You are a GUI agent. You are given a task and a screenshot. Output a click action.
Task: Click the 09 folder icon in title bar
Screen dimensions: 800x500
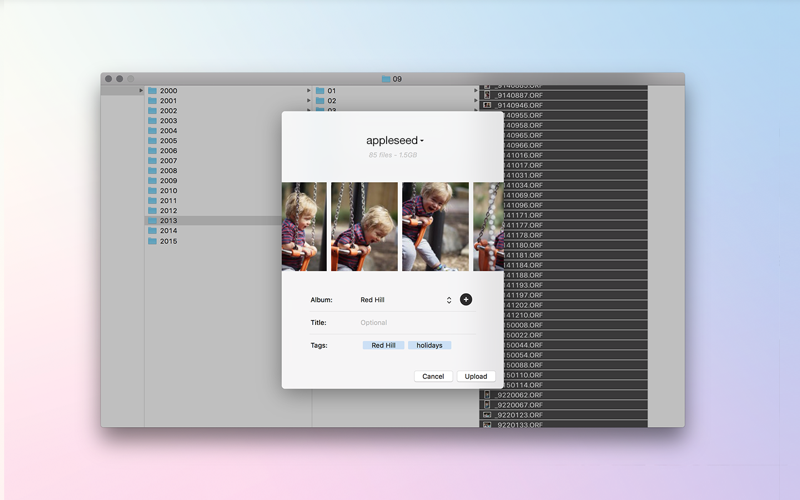tap(386, 79)
